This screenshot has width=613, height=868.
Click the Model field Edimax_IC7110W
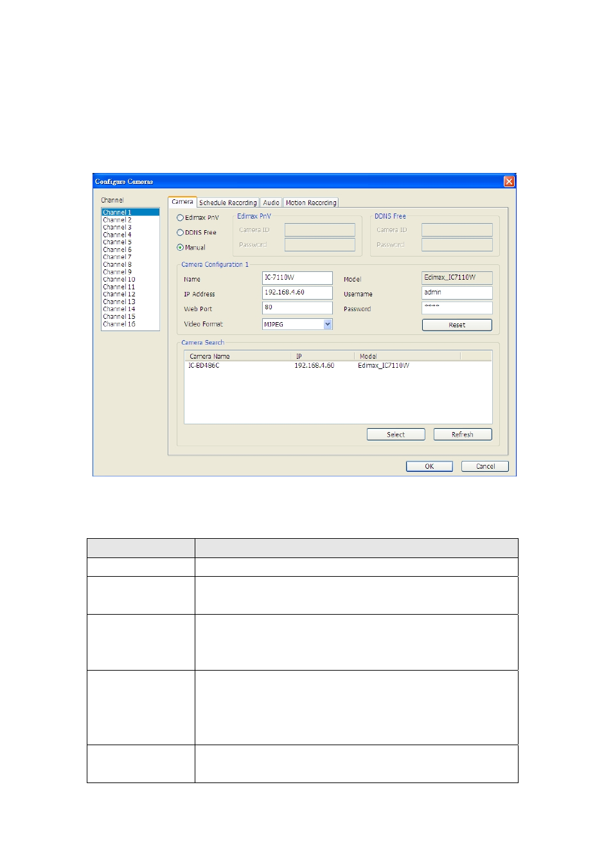[x=457, y=278]
